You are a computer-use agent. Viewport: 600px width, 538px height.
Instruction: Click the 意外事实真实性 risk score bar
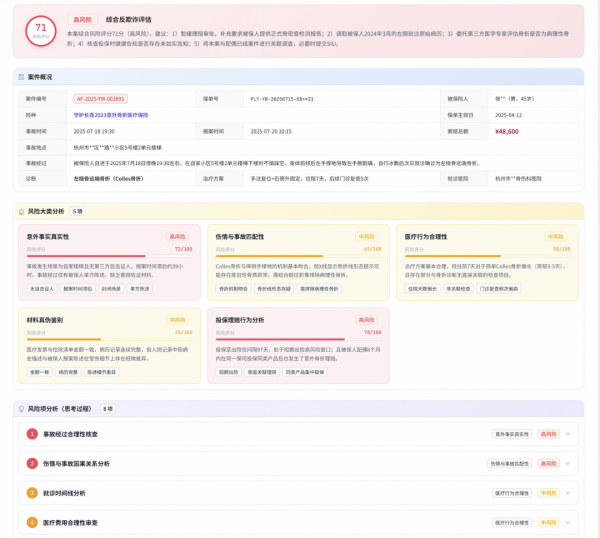[x=109, y=256]
